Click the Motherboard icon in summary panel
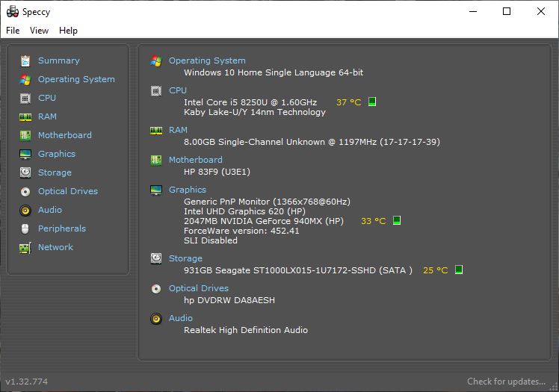The image size is (559, 392). [156, 161]
